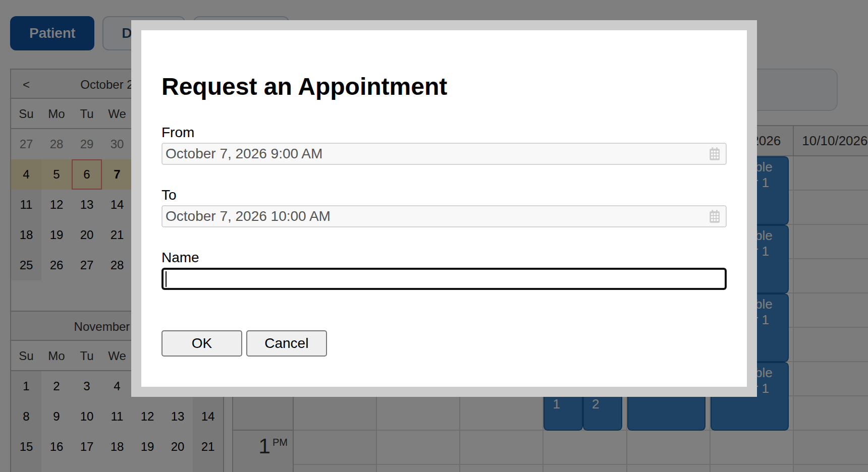Click the To date field
Image resolution: width=868 pixels, height=472 pixels.
click(444, 216)
